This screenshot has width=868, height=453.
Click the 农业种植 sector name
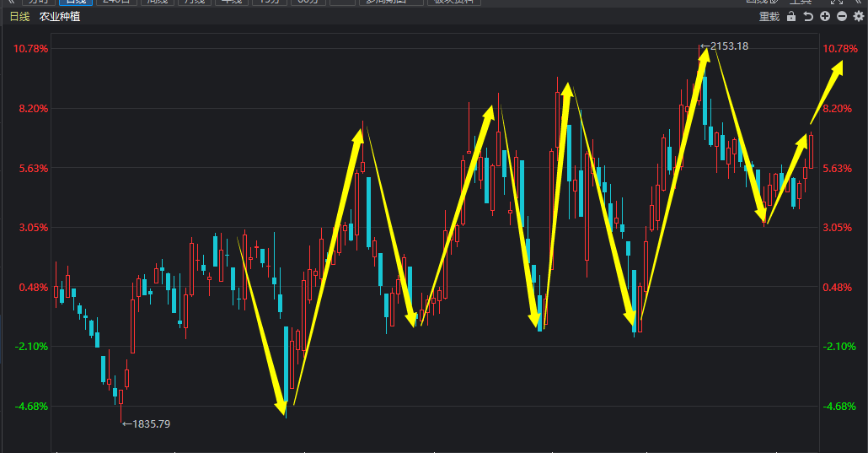[60, 17]
